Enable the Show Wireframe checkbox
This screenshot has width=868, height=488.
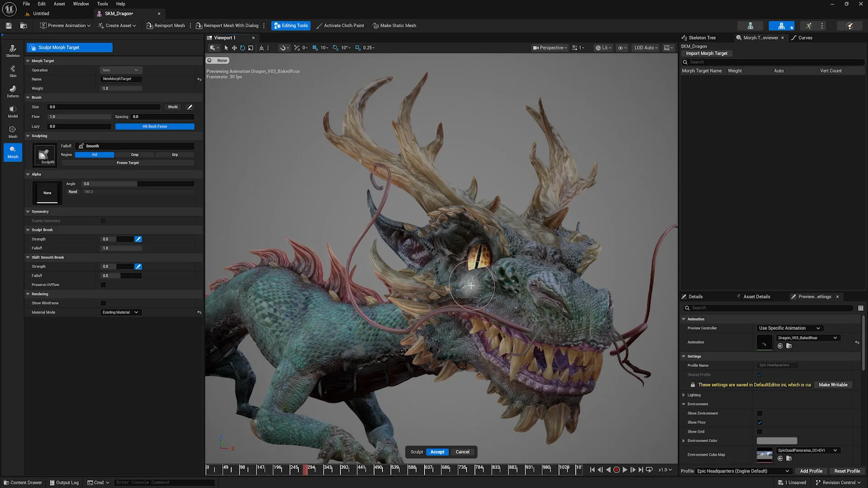(103, 303)
